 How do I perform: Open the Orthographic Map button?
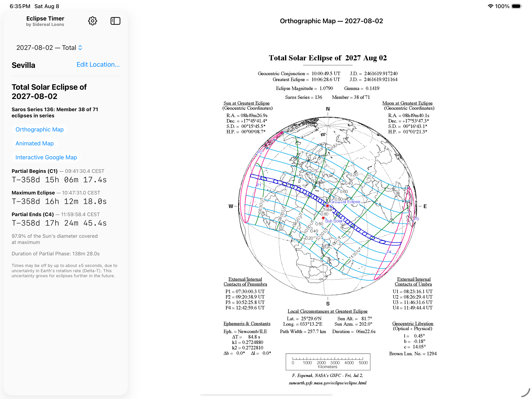(39, 129)
